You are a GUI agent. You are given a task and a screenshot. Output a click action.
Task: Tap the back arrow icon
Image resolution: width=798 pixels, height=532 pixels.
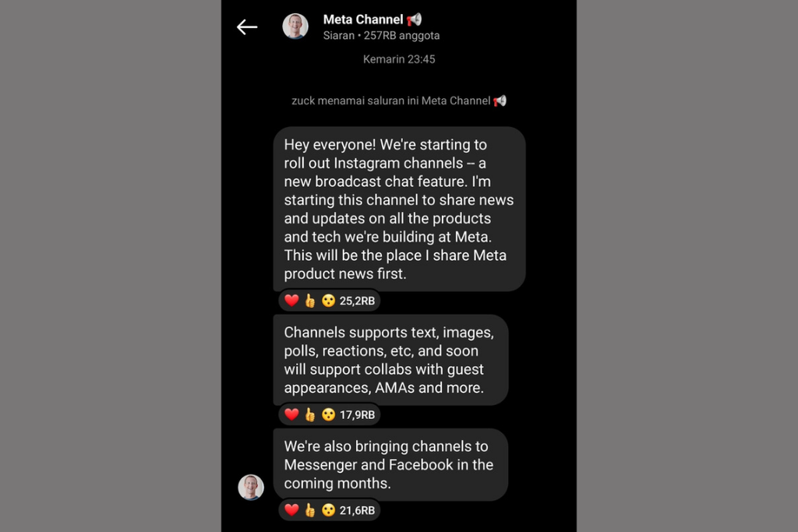click(247, 27)
